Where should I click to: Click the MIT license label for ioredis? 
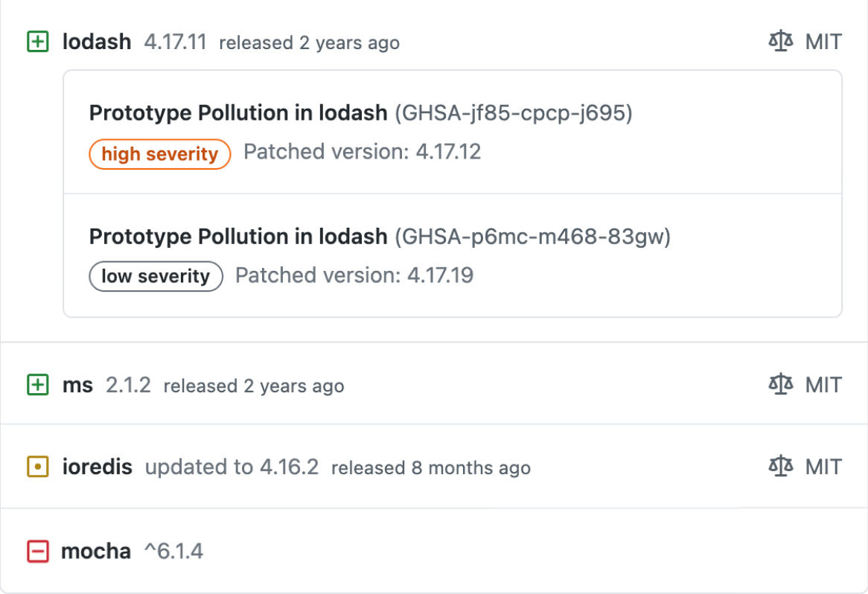click(823, 467)
